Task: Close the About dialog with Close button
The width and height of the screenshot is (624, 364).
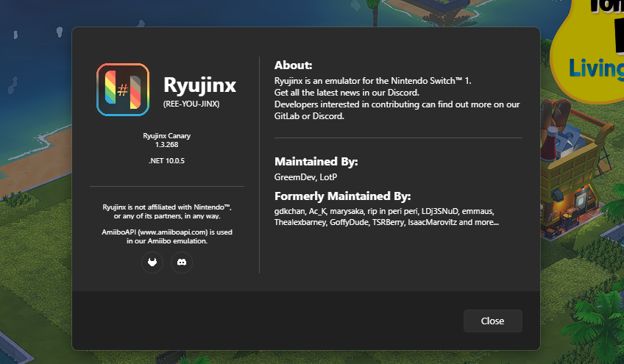Action: (493, 321)
